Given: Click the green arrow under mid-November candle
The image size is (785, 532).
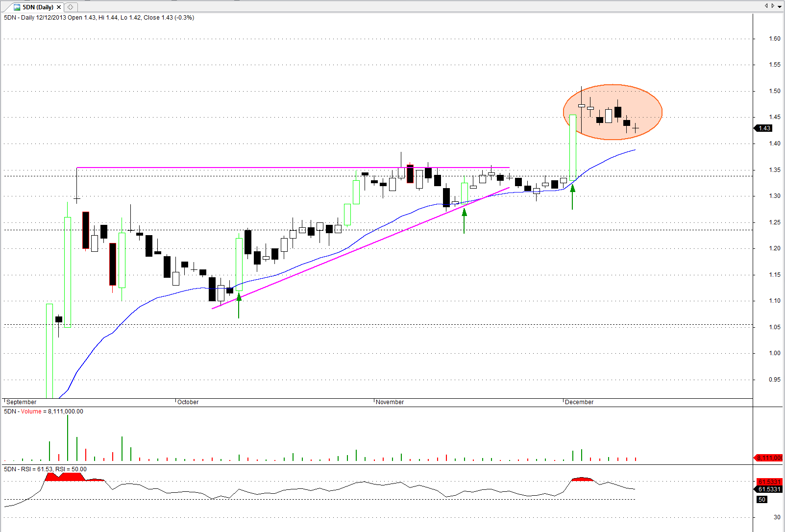Looking at the screenshot, I should (x=464, y=220).
